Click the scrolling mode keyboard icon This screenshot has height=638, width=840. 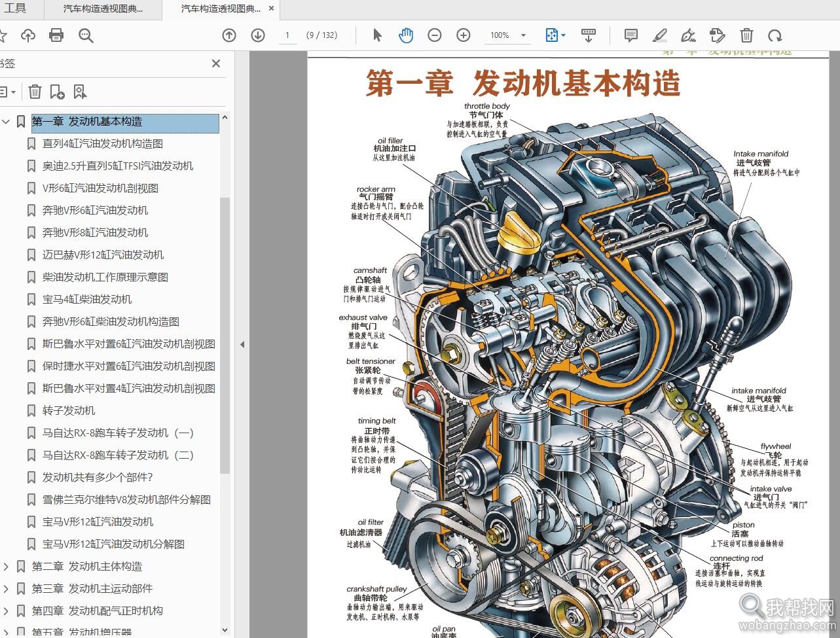(x=588, y=35)
